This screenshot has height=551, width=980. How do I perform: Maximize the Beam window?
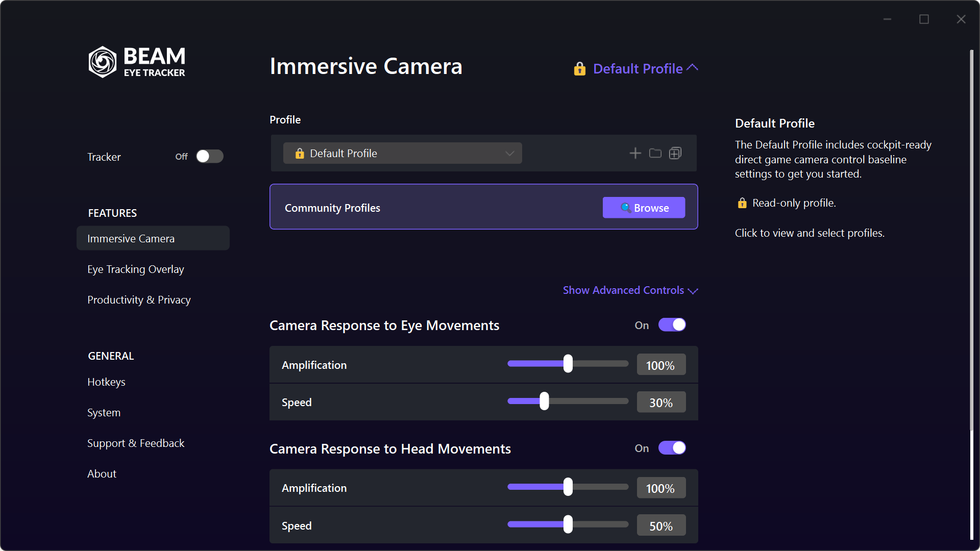924,19
